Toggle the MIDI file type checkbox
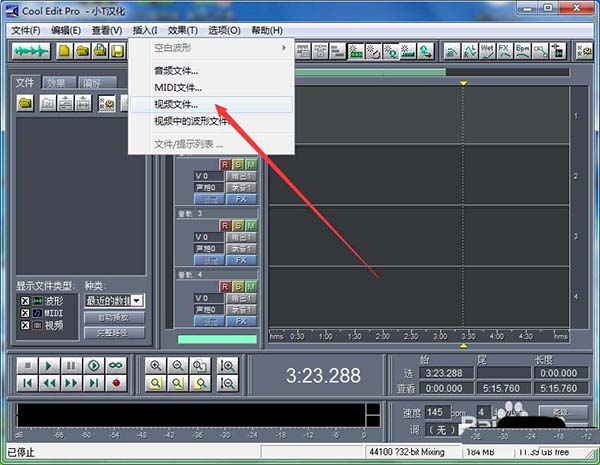The width and height of the screenshot is (600, 465). click(x=25, y=313)
